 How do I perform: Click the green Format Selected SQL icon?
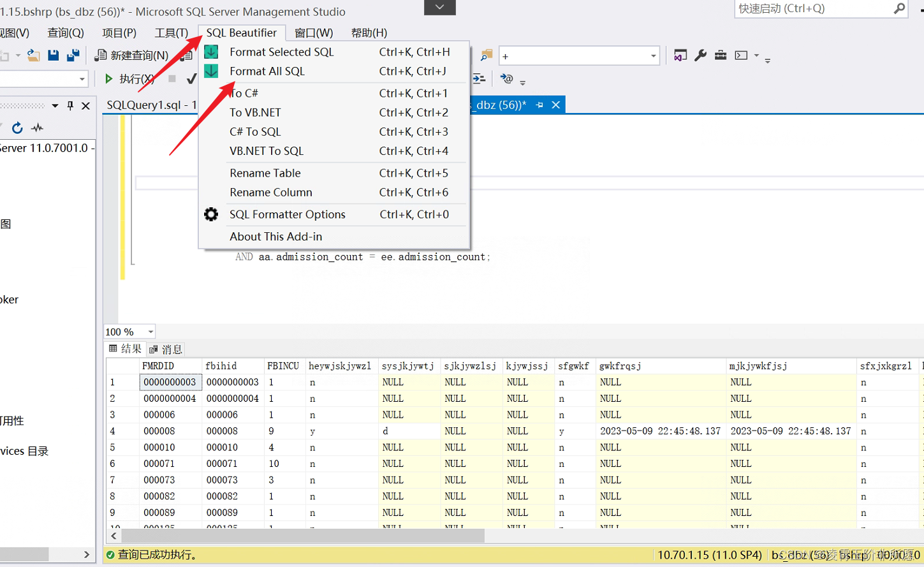[x=211, y=52]
